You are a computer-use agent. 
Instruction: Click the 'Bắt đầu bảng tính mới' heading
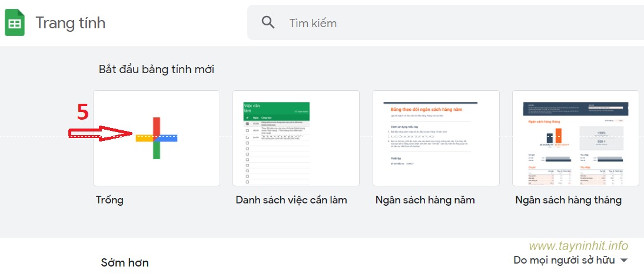[x=157, y=70]
